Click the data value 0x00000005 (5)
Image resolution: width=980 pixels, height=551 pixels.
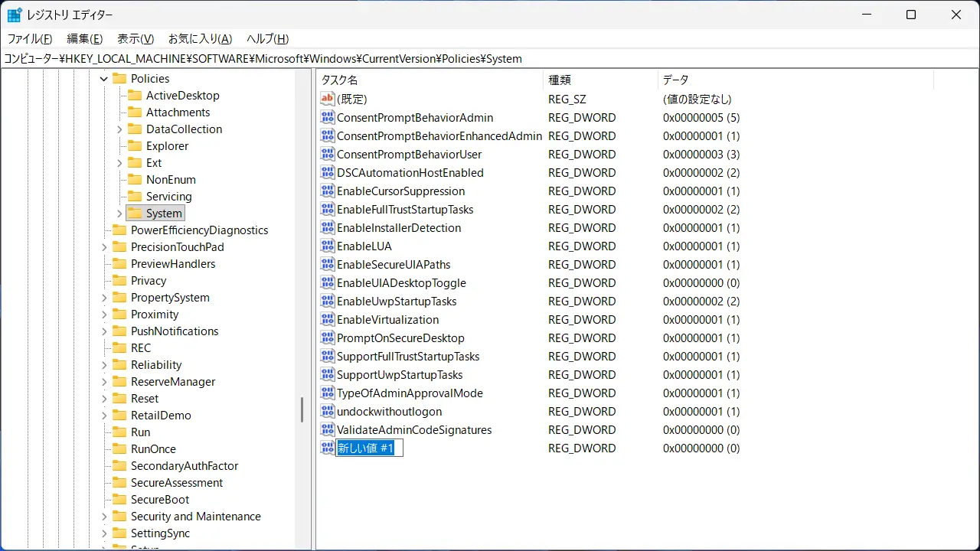[x=701, y=117]
